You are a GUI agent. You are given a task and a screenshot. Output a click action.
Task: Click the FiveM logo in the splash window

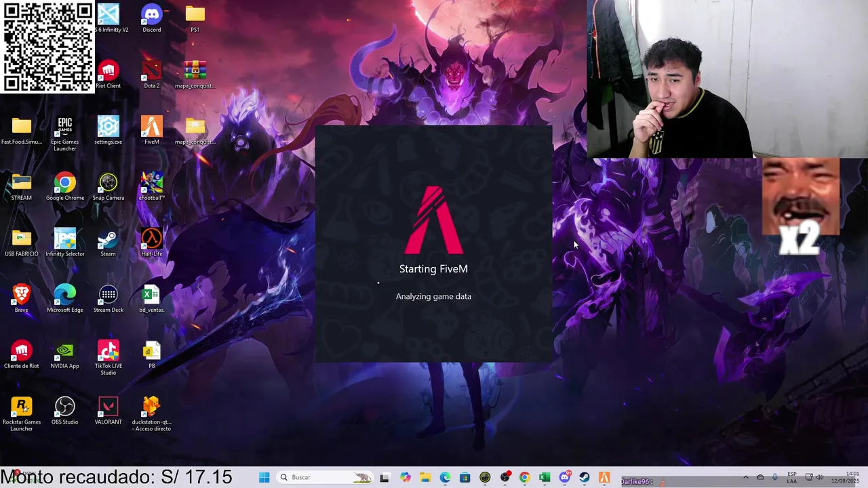coord(433,220)
